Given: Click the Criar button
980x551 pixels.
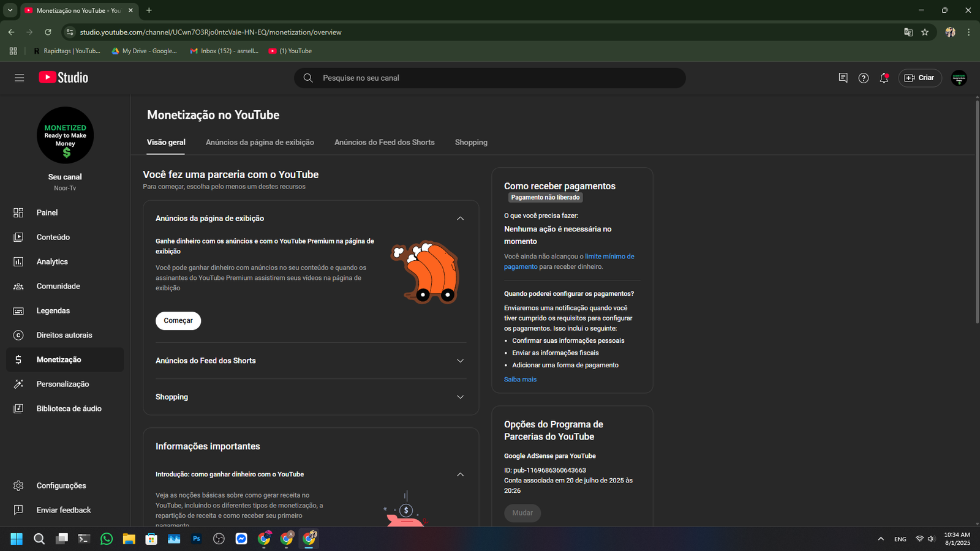Looking at the screenshot, I should pyautogui.click(x=920, y=78).
